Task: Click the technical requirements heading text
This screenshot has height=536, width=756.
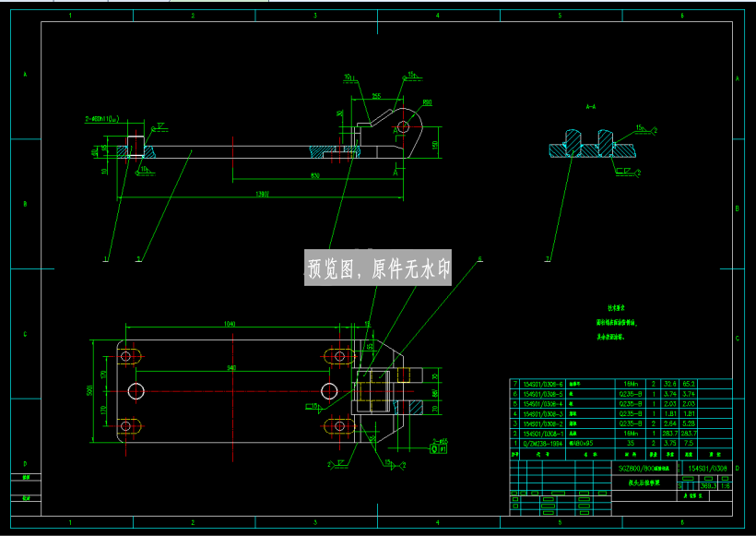Action: [x=616, y=308]
